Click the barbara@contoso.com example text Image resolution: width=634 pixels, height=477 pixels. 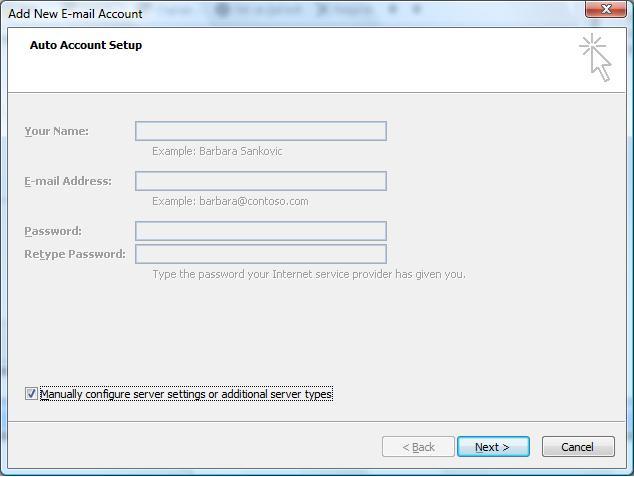coord(230,201)
